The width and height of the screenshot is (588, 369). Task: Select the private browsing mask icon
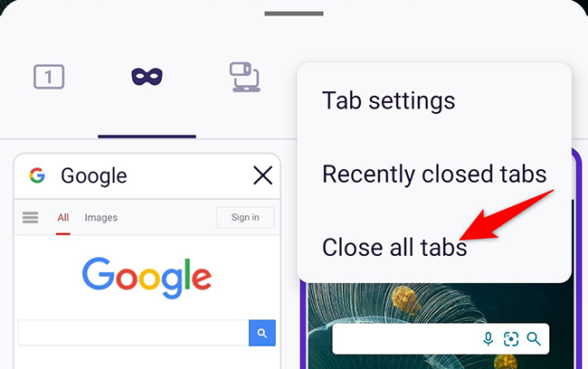[x=147, y=77]
